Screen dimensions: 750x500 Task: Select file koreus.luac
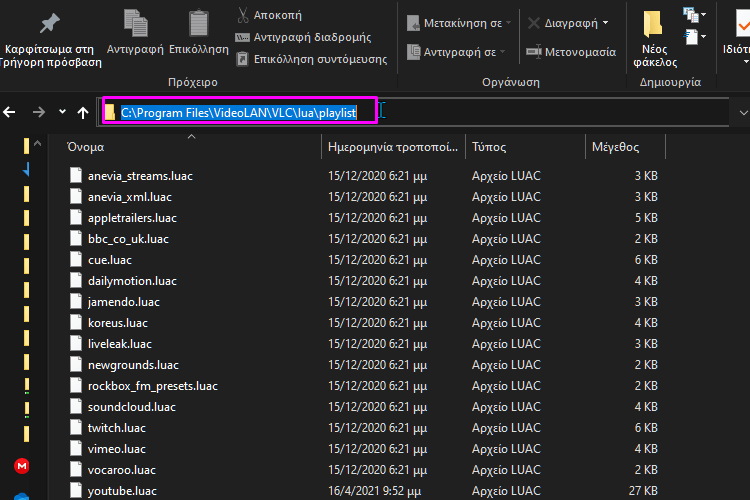(x=118, y=323)
